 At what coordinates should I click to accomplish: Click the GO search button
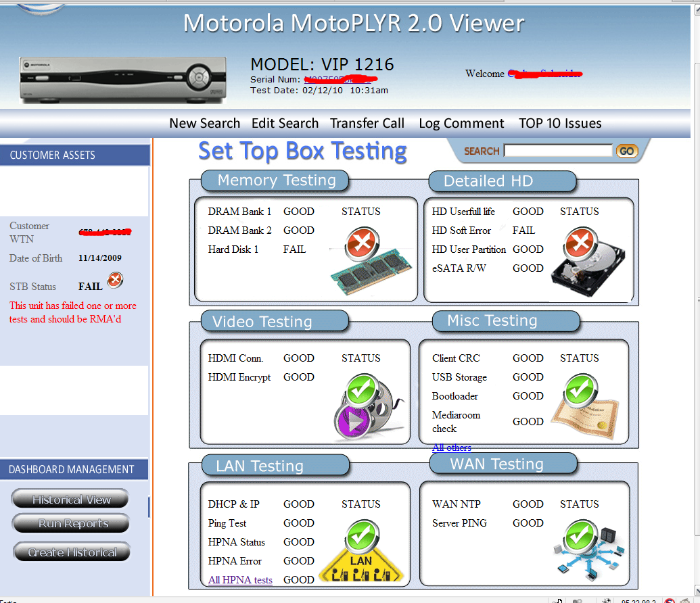[x=626, y=151]
